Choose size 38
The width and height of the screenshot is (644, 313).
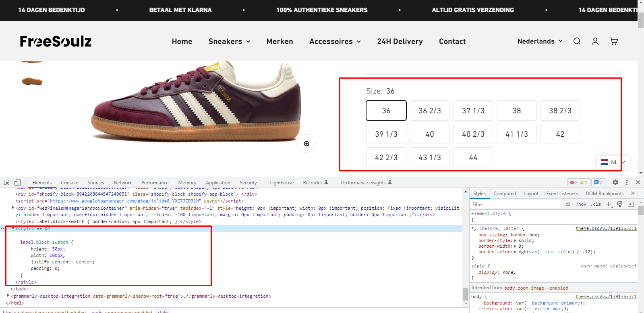pyautogui.click(x=517, y=111)
